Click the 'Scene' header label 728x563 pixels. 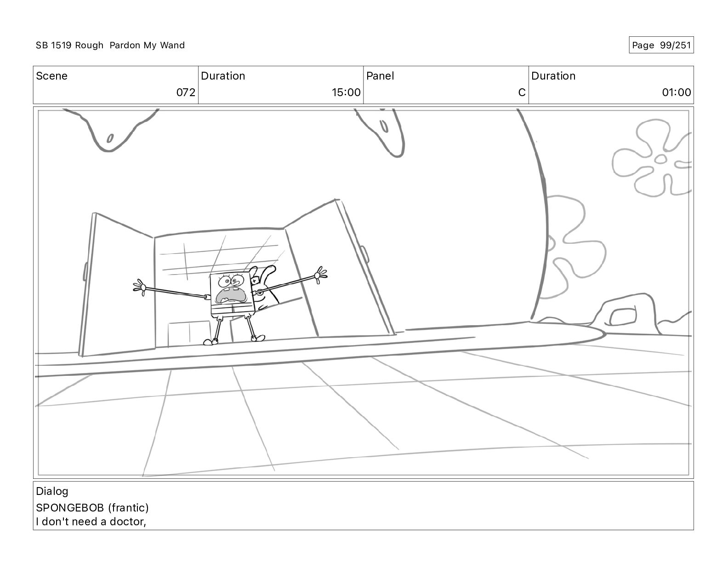point(51,76)
